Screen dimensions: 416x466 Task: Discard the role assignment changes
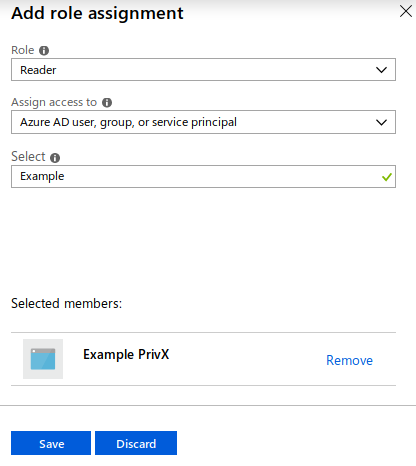(136, 443)
